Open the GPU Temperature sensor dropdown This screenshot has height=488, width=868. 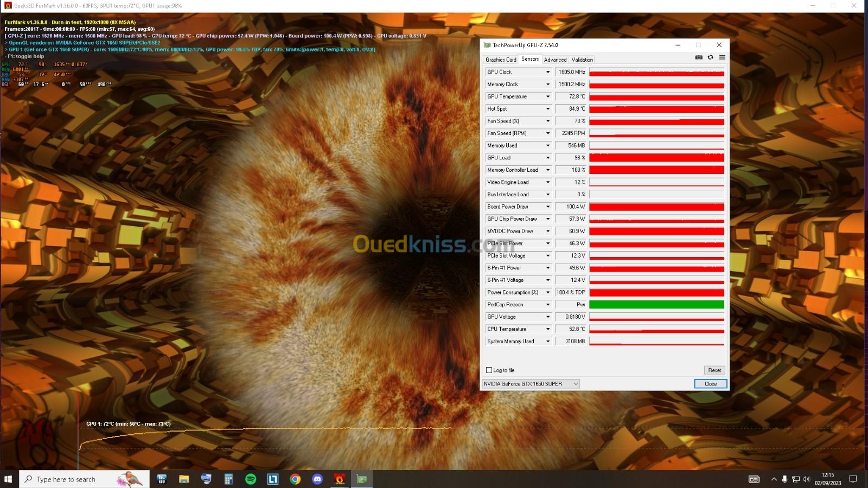pos(548,97)
